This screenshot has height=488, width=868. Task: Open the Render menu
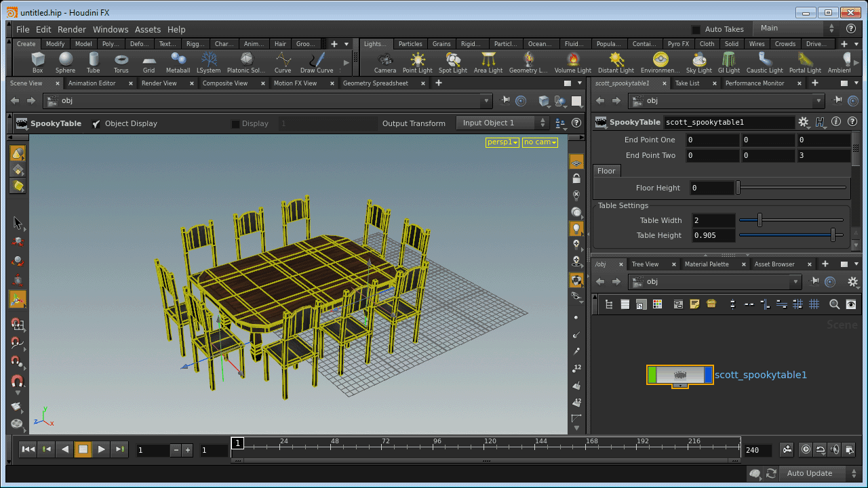click(72, 29)
